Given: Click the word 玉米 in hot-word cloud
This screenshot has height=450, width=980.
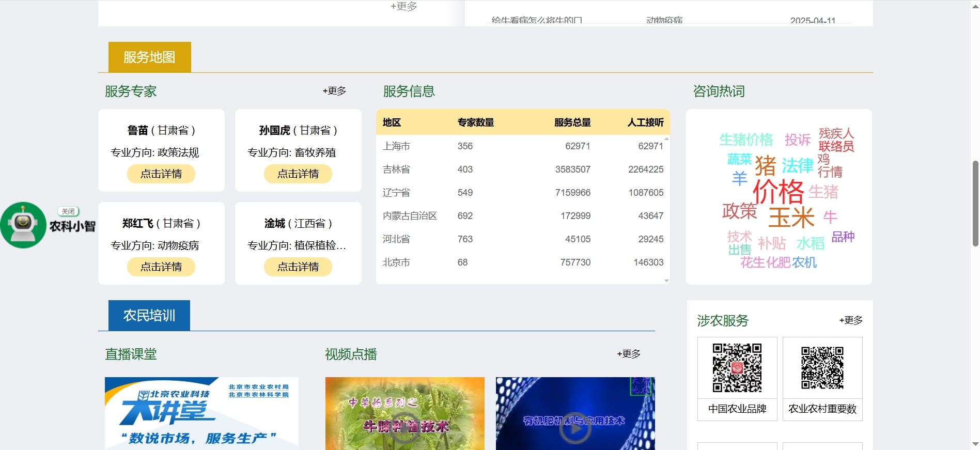Looking at the screenshot, I should 791,218.
